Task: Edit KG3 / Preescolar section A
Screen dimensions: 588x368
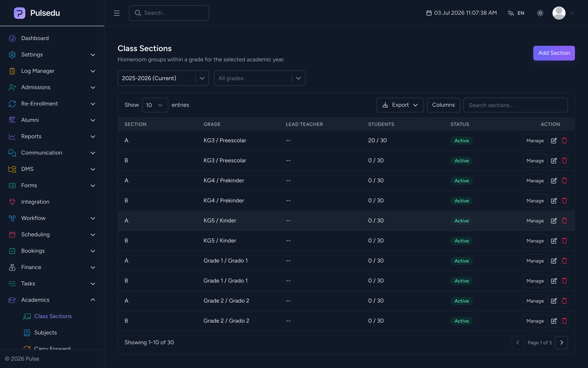Action: click(x=554, y=141)
